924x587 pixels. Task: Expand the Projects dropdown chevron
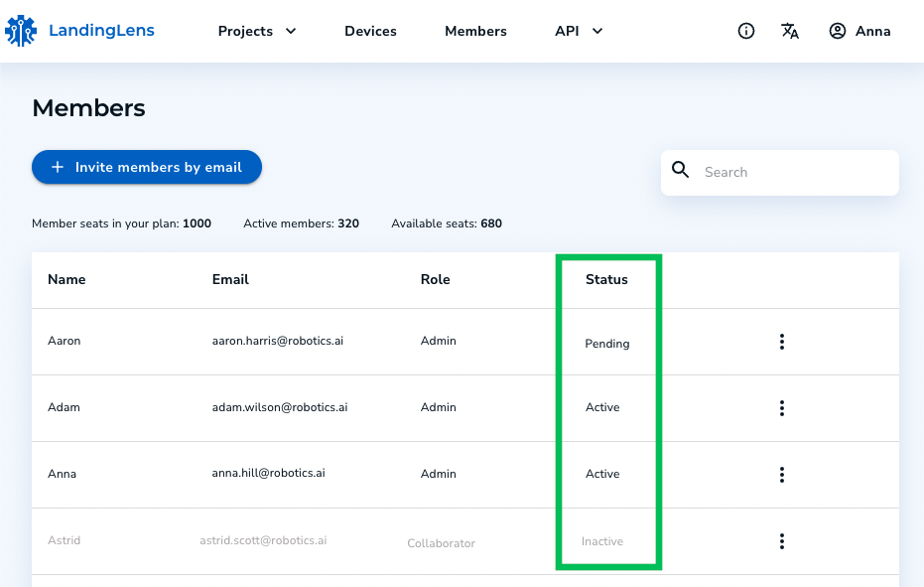[291, 31]
